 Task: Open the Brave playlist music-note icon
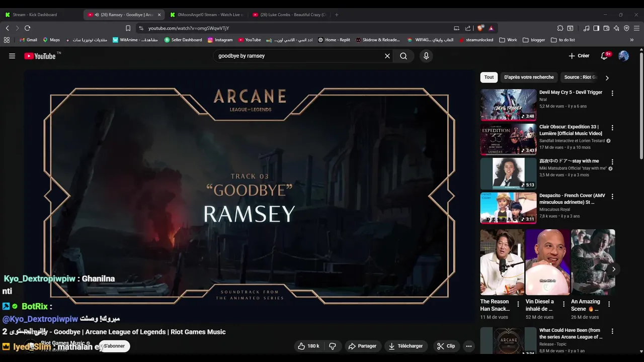[587, 28]
